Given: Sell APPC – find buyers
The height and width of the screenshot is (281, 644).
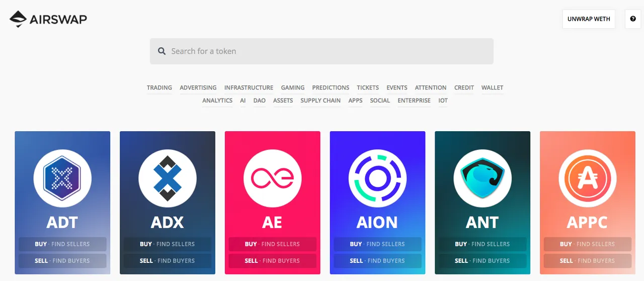Looking at the screenshot, I should point(588,261).
